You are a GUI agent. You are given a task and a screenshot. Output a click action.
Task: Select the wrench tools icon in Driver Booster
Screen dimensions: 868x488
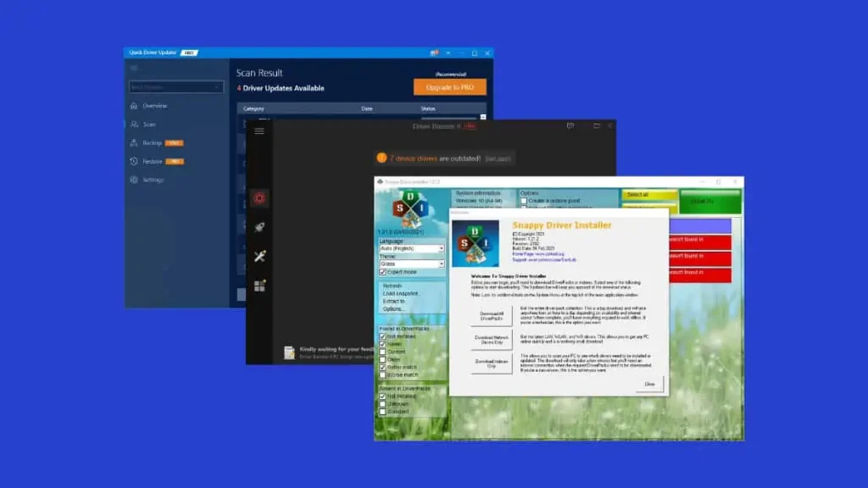[x=259, y=256]
